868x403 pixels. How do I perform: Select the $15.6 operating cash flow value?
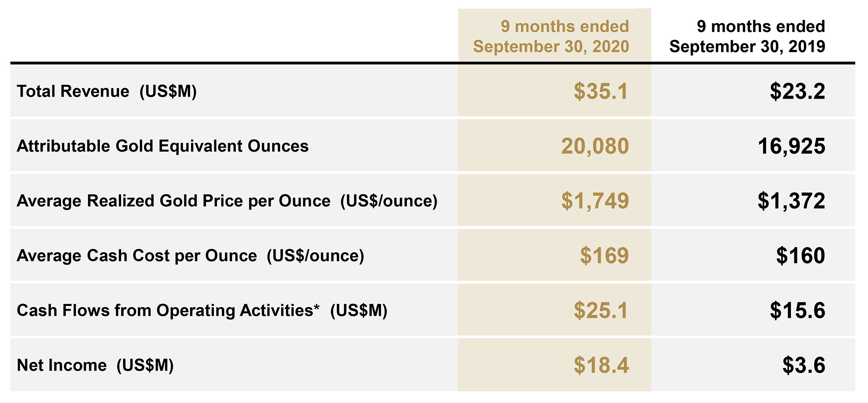[x=797, y=310]
